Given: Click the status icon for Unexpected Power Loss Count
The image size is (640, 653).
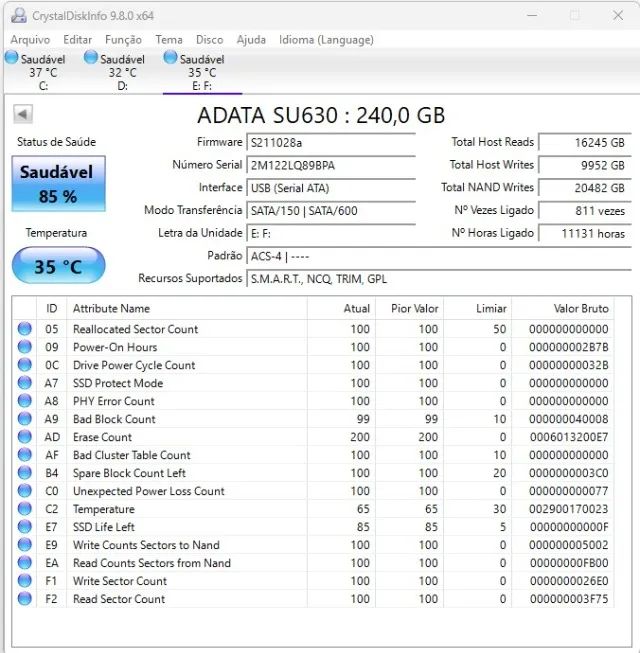Looking at the screenshot, I should pyautogui.click(x=25, y=491).
